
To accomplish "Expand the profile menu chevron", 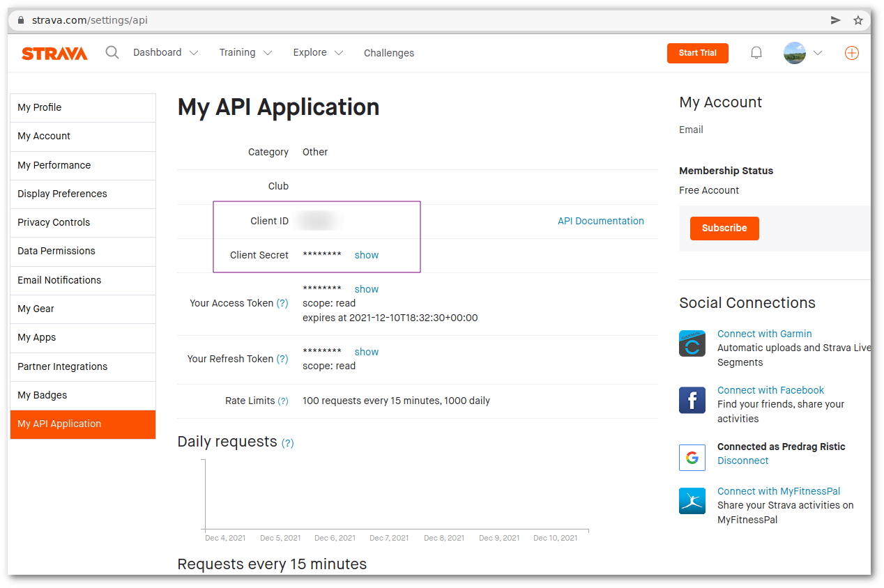I will (818, 53).
